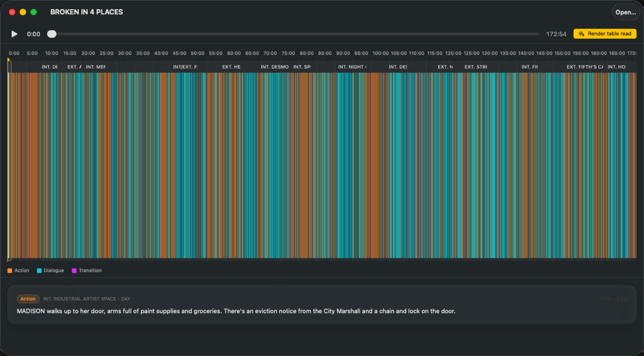
Task: Select the INT. MEN scene label
Action: coord(96,67)
